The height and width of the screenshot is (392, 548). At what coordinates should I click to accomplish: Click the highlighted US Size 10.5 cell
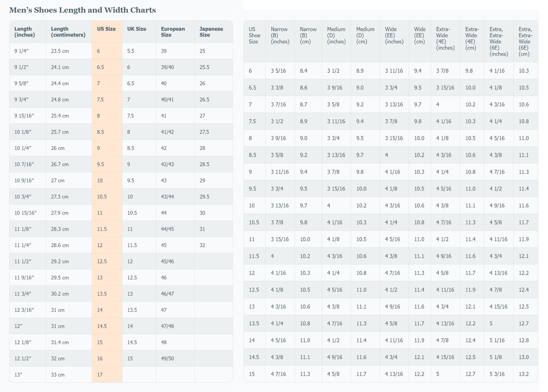coord(102,197)
